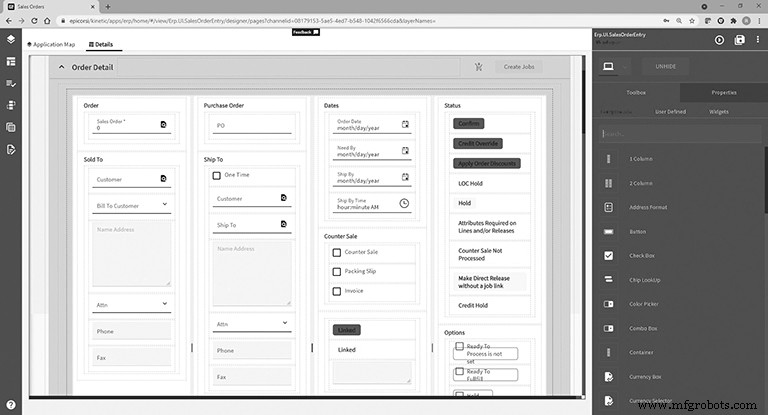
Task: Click the help question mark icon
Action: click(11, 405)
